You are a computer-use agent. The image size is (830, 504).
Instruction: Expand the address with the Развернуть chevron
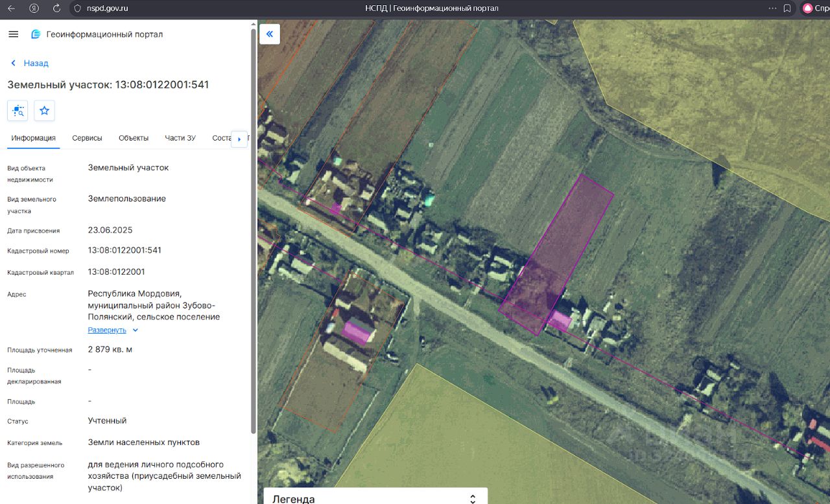(135, 330)
